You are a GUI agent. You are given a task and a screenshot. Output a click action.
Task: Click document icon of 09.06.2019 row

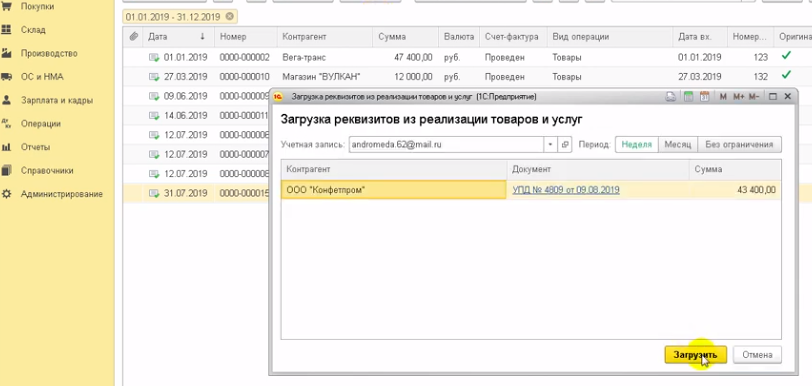(154, 96)
